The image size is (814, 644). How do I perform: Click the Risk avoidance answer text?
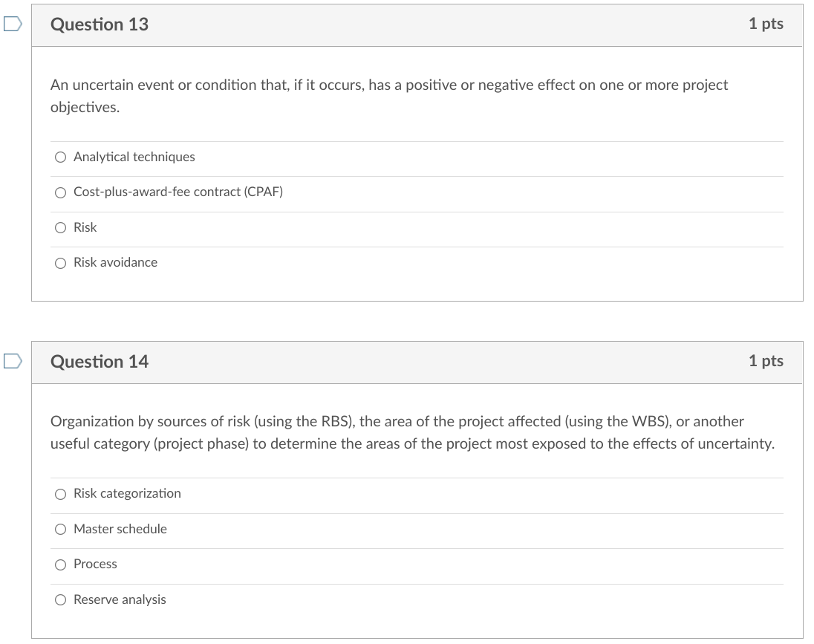pos(115,262)
